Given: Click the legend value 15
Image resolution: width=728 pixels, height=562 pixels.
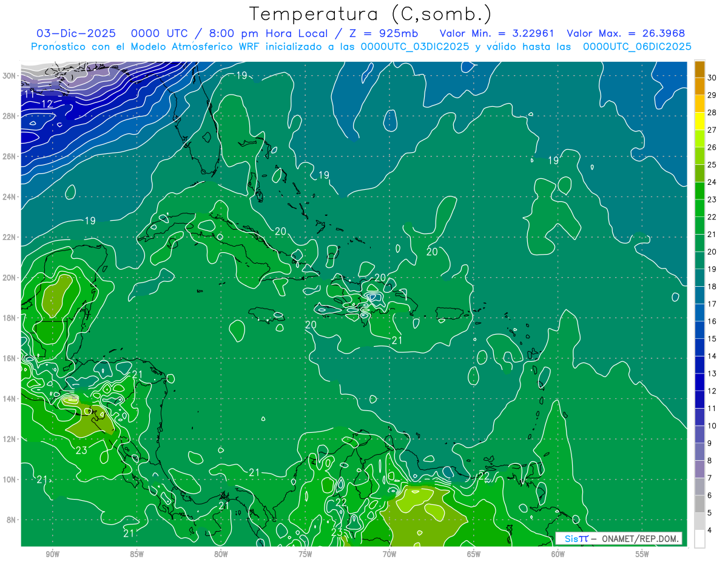Looking at the screenshot, I should pyautogui.click(x=712, y=339).
